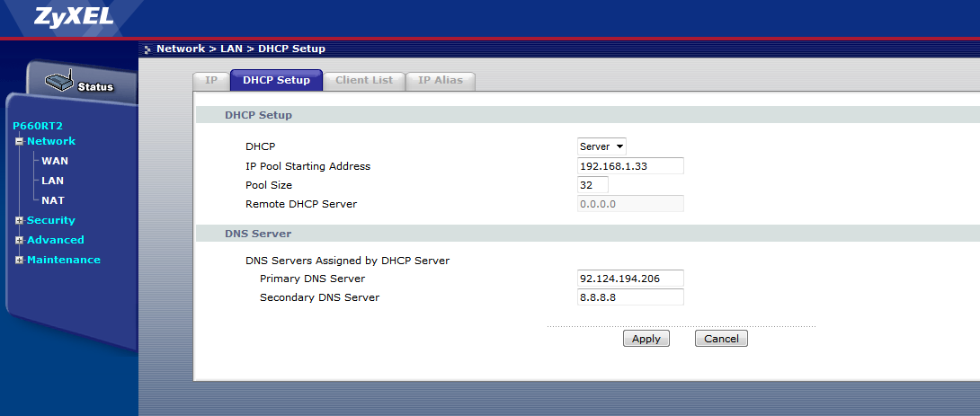Click the Cancel button
This screenshot has height=416, width=980.
pyautogui.click(x=721, y=339)
